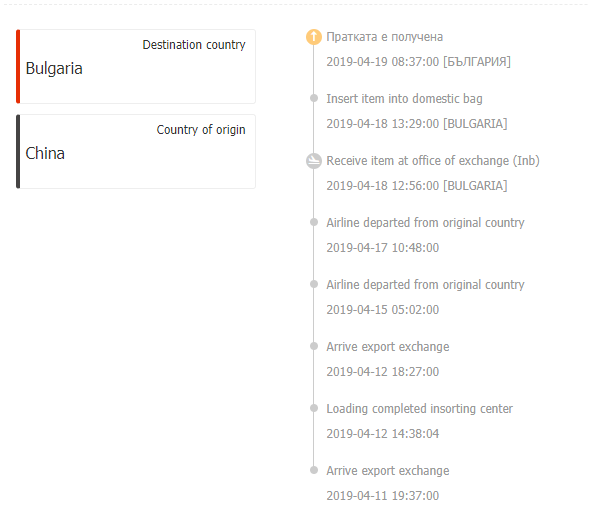Click the 2019-04-19 08:37:00 [БЪЛГАРИЯ] timestamp

coord(418,62)
